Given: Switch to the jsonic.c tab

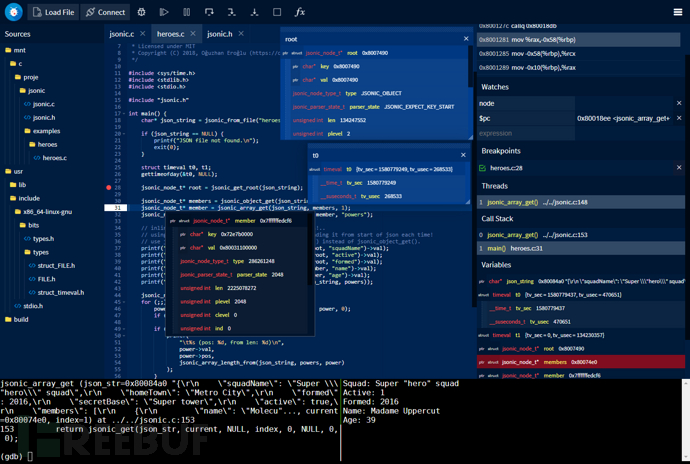Looking at the screenshot, I should click(121, 34).
